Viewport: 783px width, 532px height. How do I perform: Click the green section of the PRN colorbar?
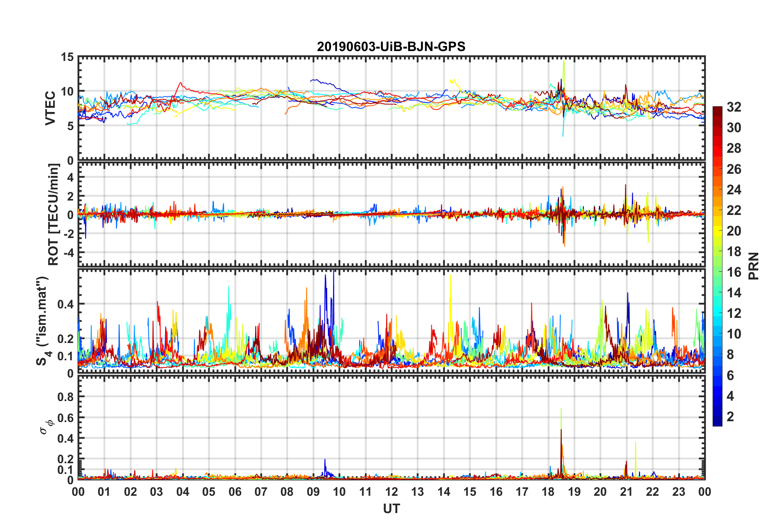[718, 272]
